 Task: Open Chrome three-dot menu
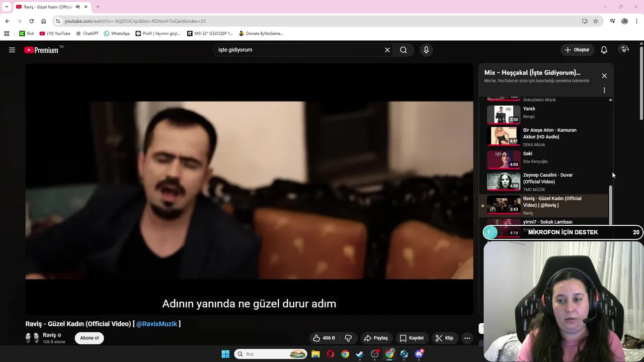click(x=637, y=21)
